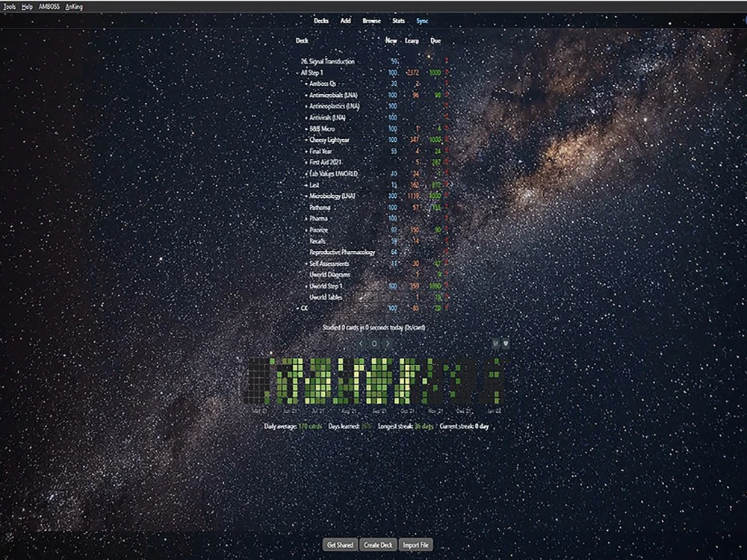Open the Browse card browser

point(371,20)
